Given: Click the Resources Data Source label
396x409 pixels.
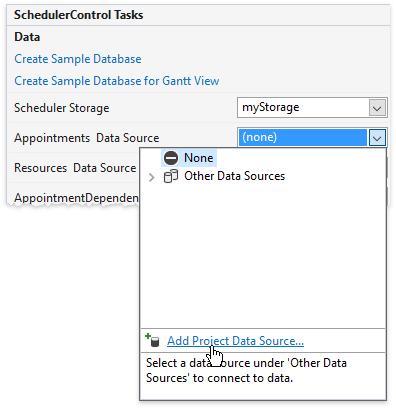Looking at the screenshot, I should click(75, 168).
